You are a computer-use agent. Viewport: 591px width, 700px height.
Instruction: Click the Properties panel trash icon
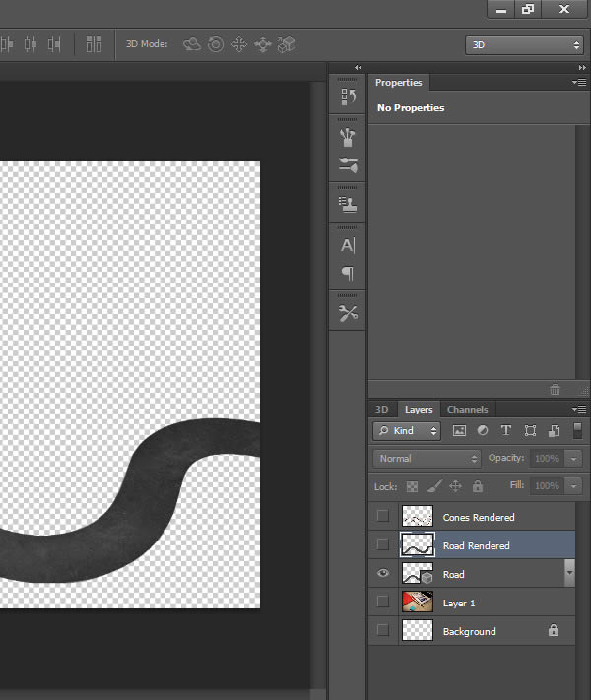(555, 389)
